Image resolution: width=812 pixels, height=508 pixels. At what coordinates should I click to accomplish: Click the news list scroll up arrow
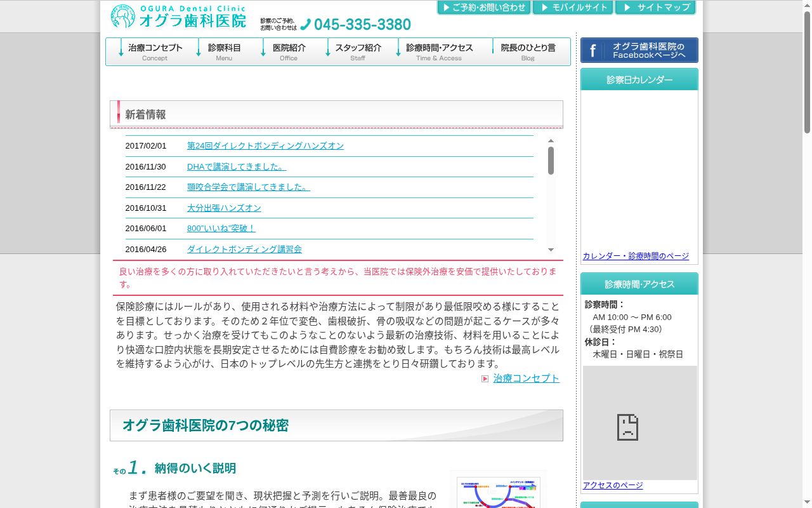(551, 140)
